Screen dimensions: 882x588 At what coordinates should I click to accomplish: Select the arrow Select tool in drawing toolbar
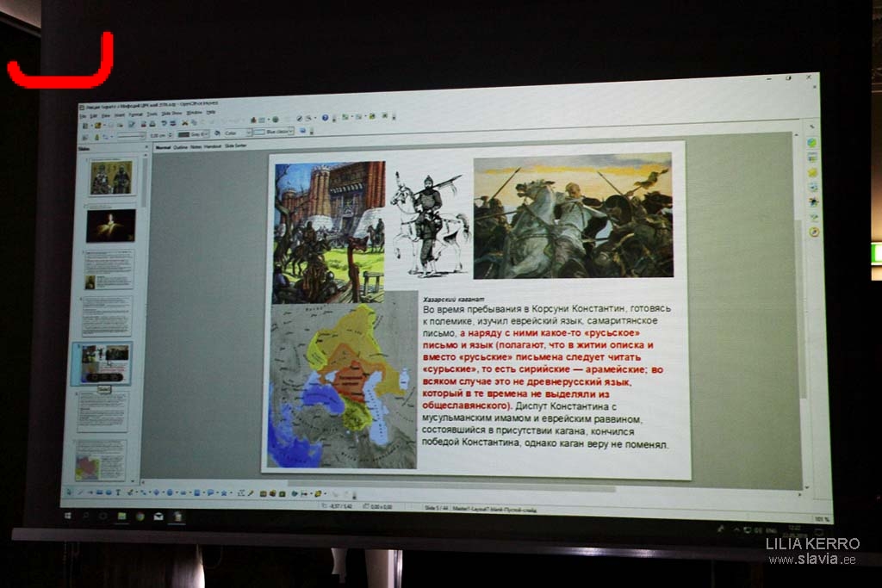69,492
